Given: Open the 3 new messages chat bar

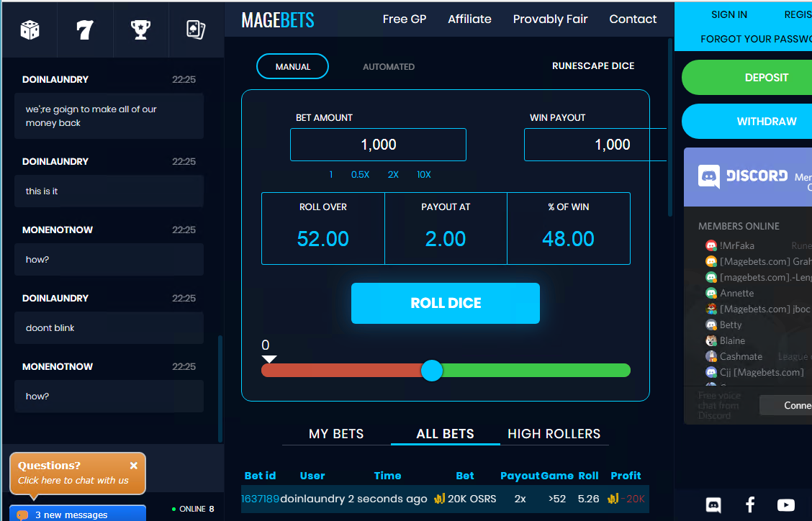Looking at the screenshot, I should coord(78,515).
